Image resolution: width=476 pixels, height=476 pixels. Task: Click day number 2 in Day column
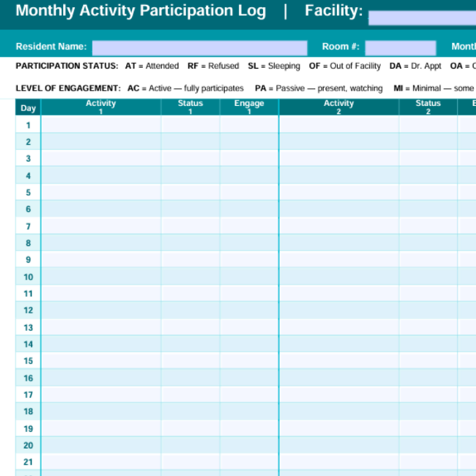pyautogui.click(x=28, y=142)
